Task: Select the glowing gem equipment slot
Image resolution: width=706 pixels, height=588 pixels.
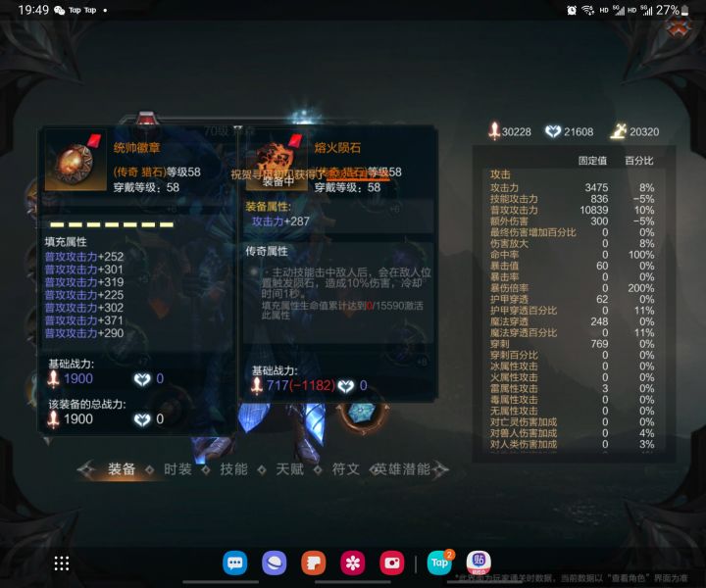Action: point(362,413)
